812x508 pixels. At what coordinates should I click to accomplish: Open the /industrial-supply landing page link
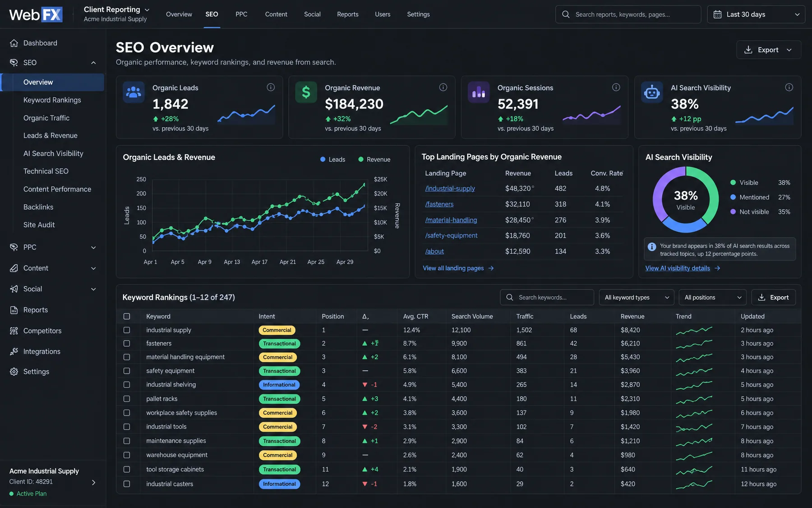coord(450,189)
